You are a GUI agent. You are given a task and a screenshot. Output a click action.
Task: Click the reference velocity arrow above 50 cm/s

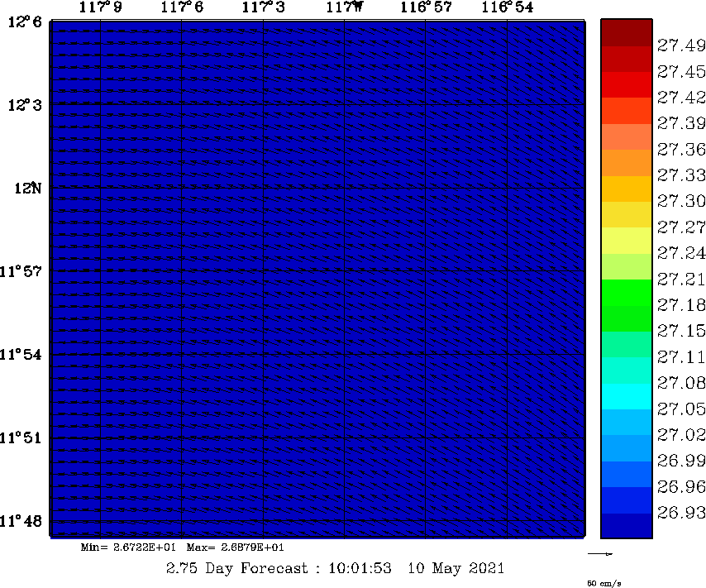coord(600,554)
